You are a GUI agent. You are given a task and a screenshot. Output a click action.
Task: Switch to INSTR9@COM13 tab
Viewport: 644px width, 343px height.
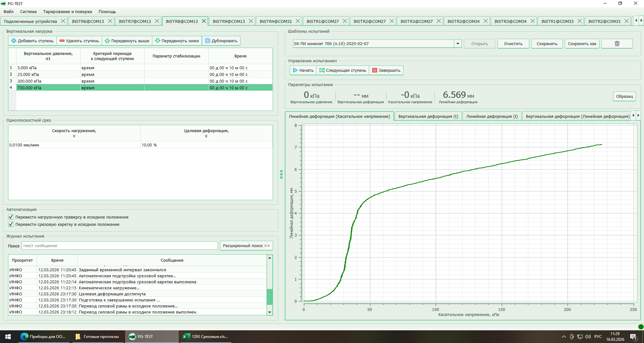tap(229, 21)
